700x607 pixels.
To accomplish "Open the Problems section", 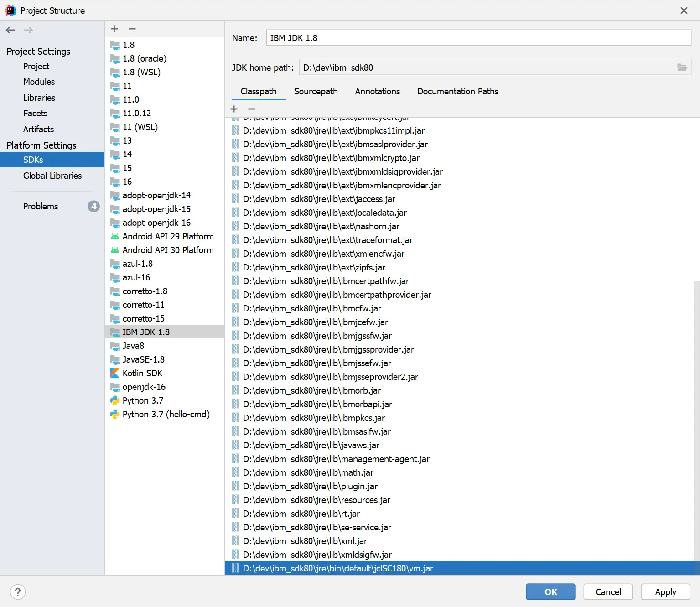I will [41, 206].
